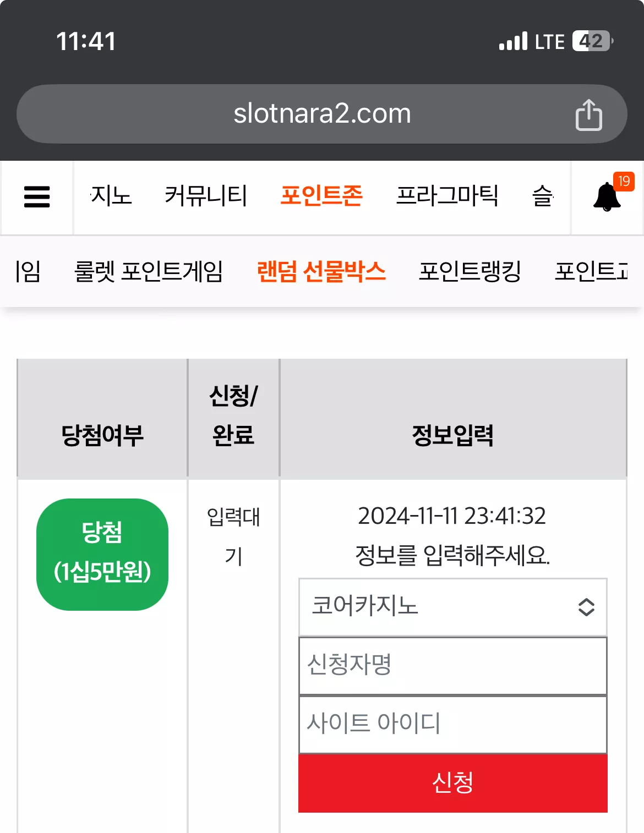Viewport: 644px width, 833px height.
Task: Open the 프라그마틱 menu
Action: (447, 196)
